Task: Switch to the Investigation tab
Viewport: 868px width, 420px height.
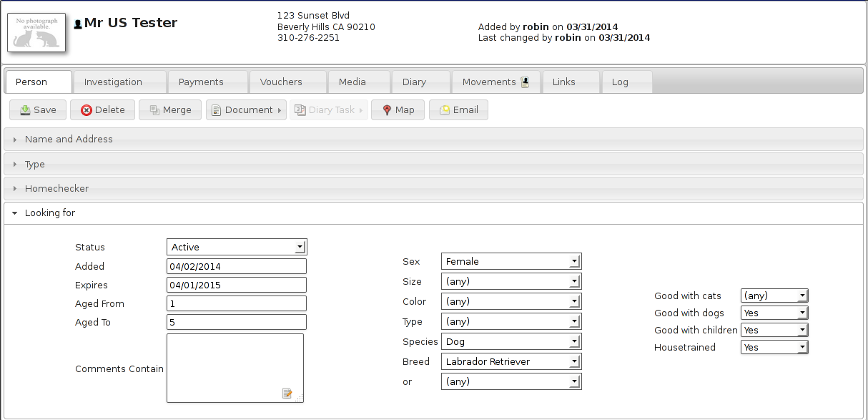Action: pos(113,82)
